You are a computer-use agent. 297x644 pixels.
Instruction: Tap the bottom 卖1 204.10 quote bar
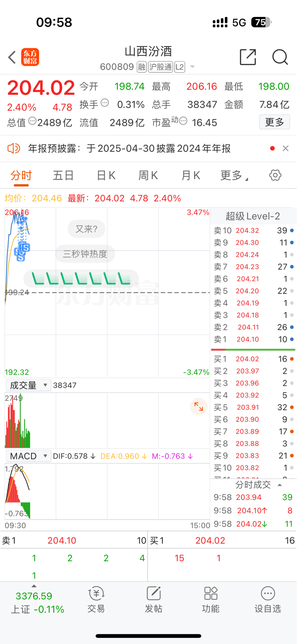[74, 540]
